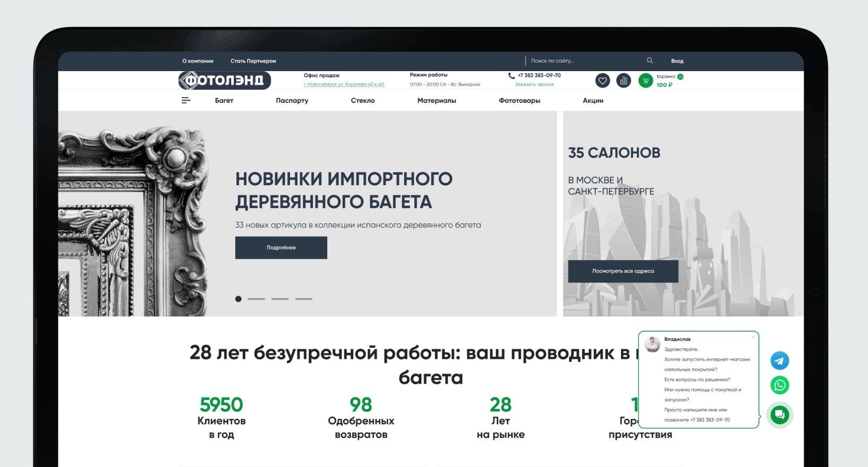
Task: Open the Новосибирск office address link
Action: [x=344, y=84]
